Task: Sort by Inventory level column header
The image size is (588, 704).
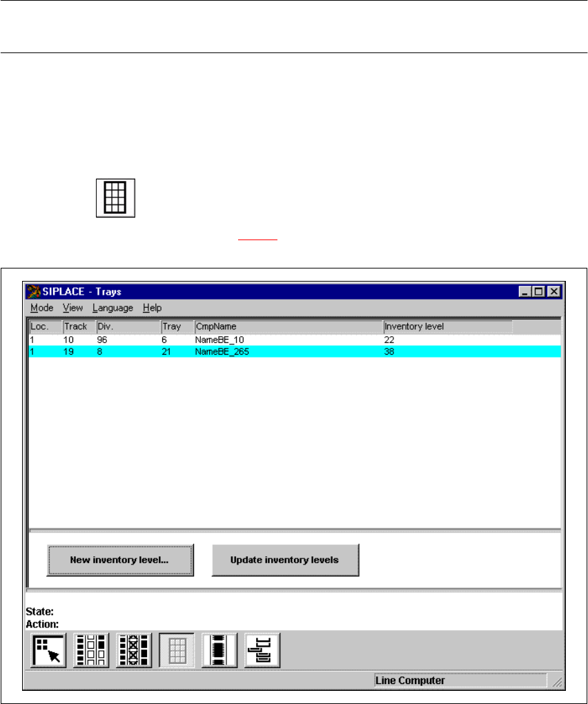Action: pyautogui.click(x=448, y=326)
